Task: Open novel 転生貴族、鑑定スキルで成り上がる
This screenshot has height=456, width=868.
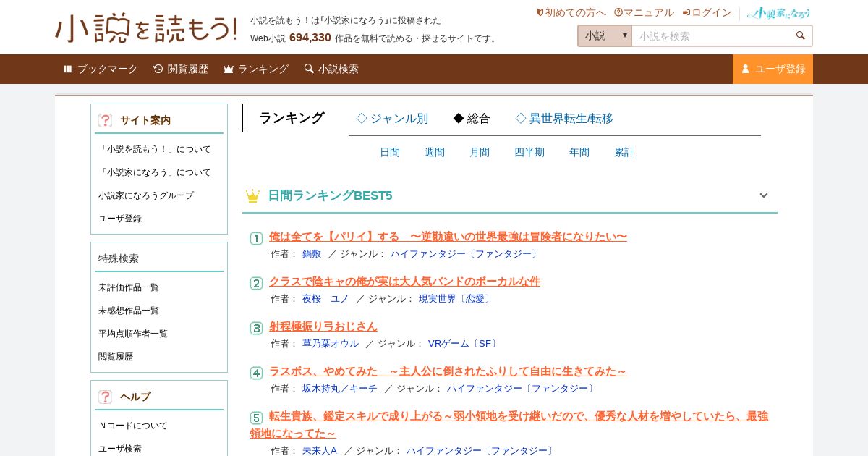Action: [509, 425]
